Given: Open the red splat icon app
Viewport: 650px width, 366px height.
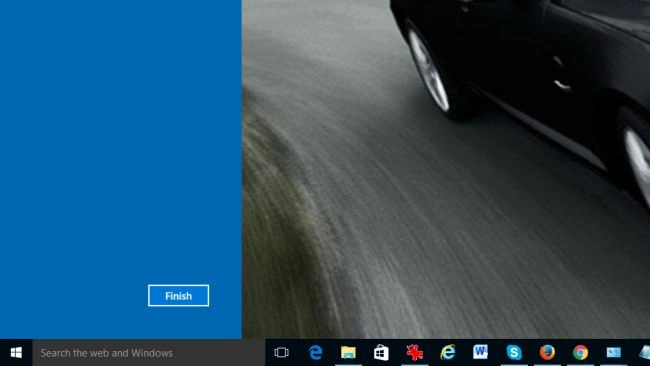Looking at the screenshot, I should click(x=415, y=353).
